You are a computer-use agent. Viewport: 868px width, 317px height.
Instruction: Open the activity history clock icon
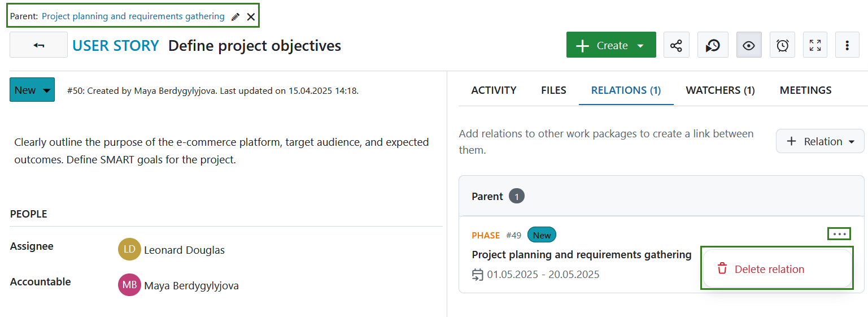tap(713, 45)
